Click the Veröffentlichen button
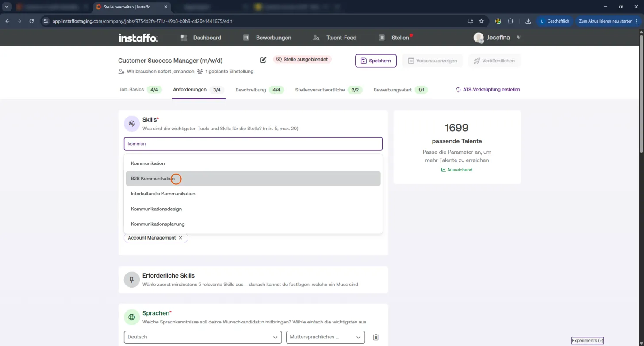Viewport: 644px width, 346px height. (494, 61)
